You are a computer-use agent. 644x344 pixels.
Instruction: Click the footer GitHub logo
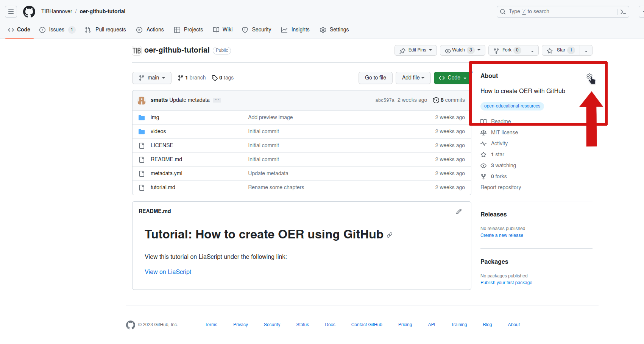click(x=131, y=325)
